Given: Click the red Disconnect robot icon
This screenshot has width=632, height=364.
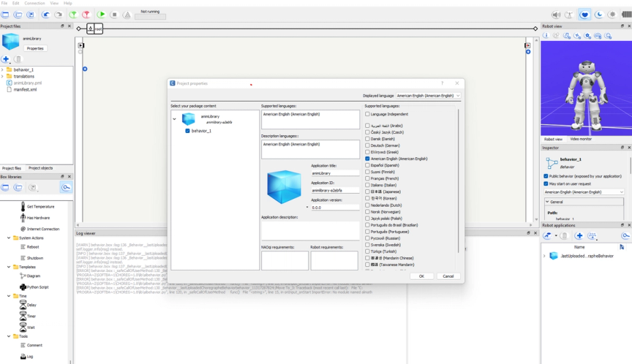Looking at the screenshot, I should tap(86, 15).
